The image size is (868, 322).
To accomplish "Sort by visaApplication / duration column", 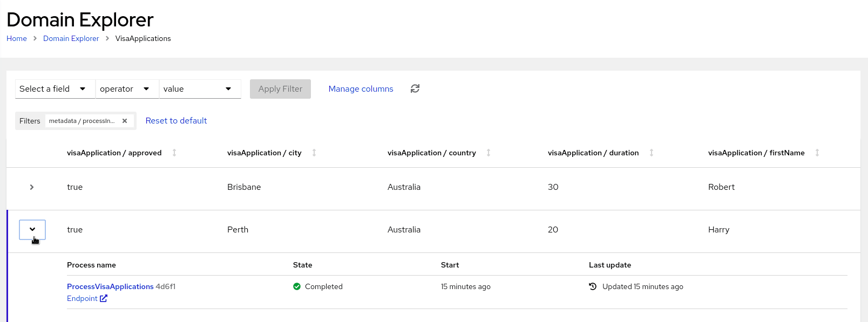I will coord(652,153).
